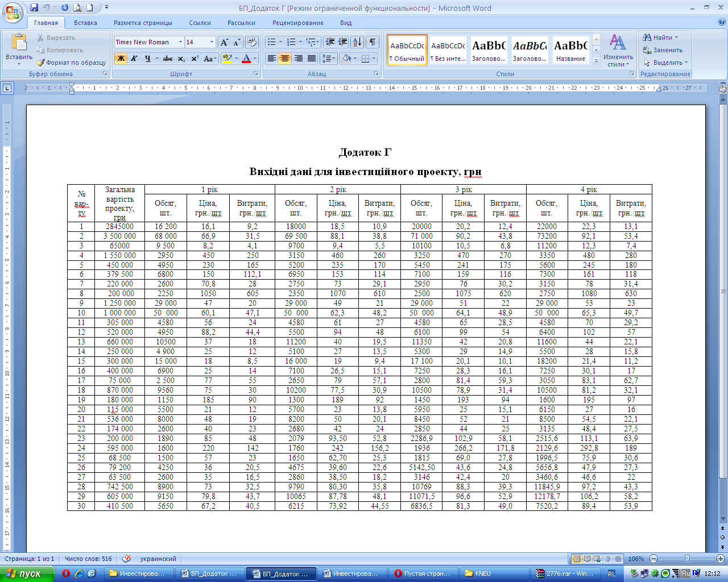Open Print Preview from the quick access toolbar
Screen dimensions: 728x582
[77, 7]
